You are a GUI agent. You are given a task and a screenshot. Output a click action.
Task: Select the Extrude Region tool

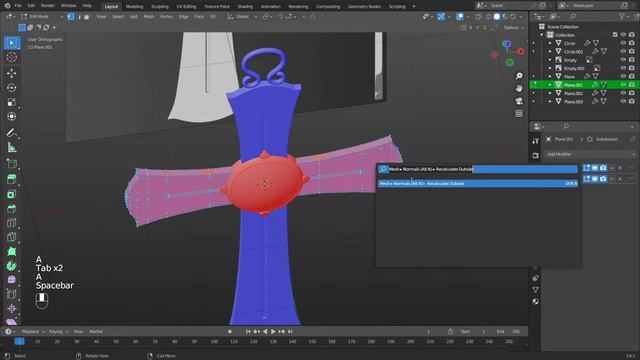[x=12, y=179]
